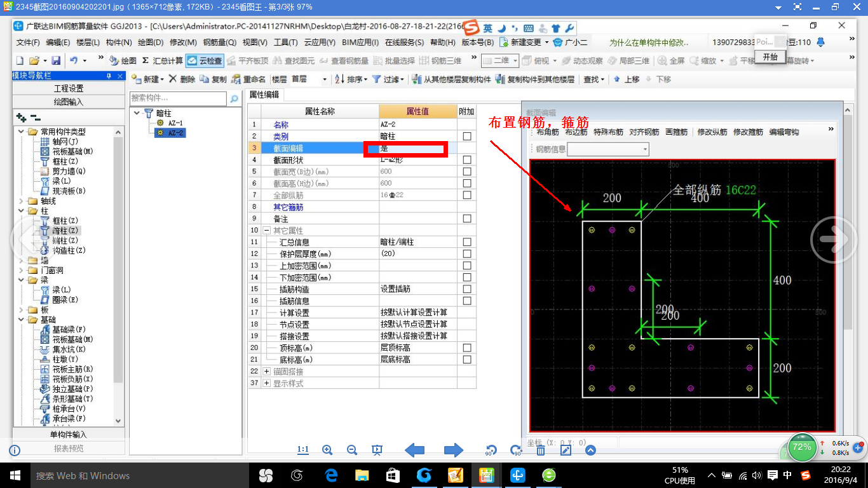Open the 文件(F) menu
868x488 pixels.
click(x=28, y=43)
